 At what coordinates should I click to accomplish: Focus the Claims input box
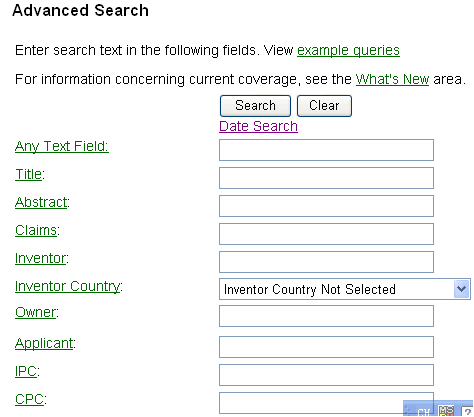coord(326,234)
